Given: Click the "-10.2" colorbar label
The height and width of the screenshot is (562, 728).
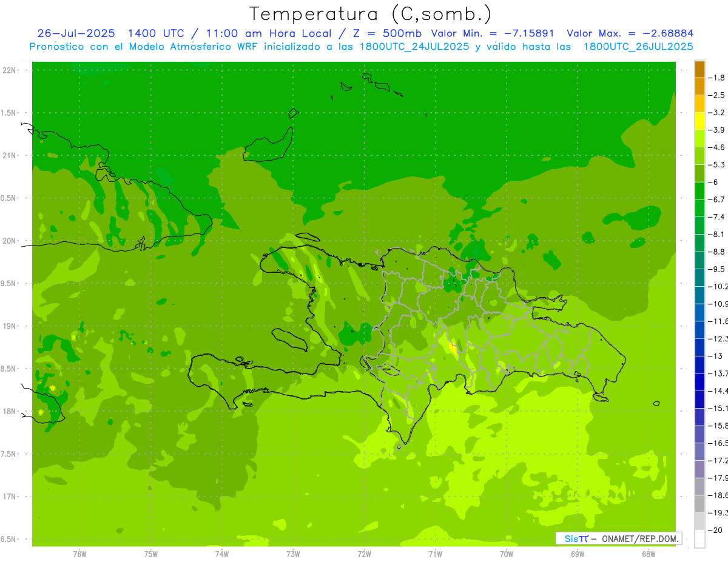Looking at the screenshot, I should 718,286.
